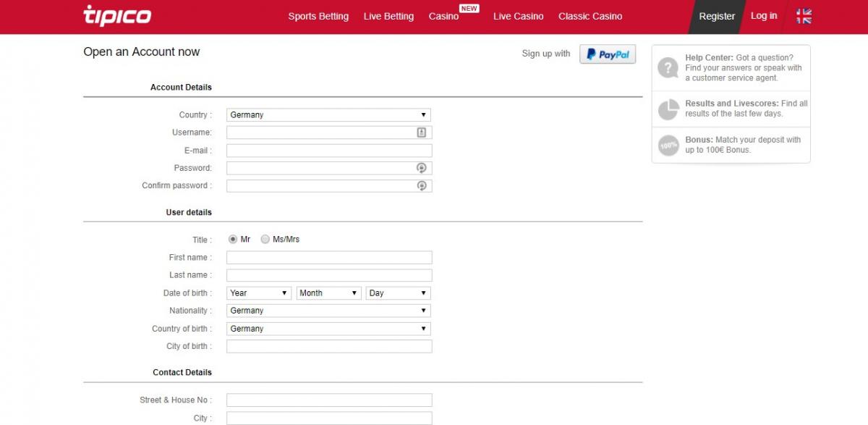868x425 pixels.
Task: Click the Results and Livescores pie icon
Action: pos(668,109)
